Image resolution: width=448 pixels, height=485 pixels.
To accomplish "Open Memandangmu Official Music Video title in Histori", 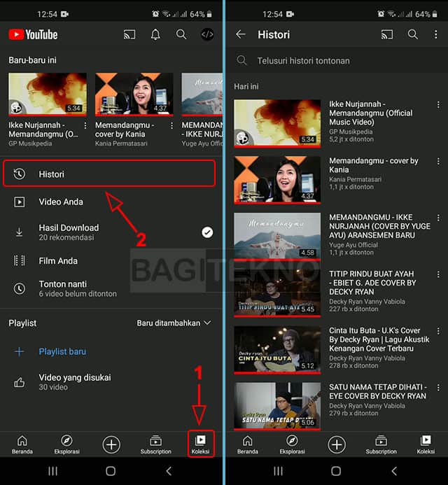I will tap(371, 113).
